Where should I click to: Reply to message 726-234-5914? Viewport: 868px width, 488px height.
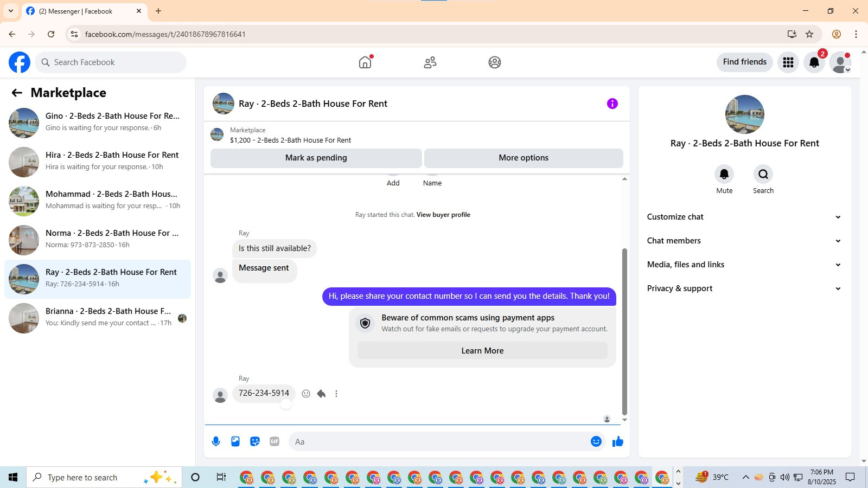click(321, 394)
